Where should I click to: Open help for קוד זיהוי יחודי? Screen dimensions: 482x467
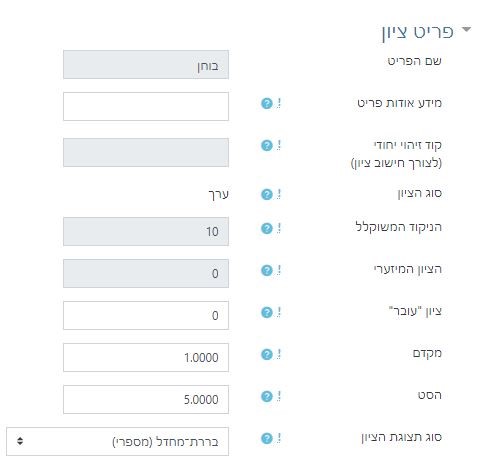tap(267, 145)
